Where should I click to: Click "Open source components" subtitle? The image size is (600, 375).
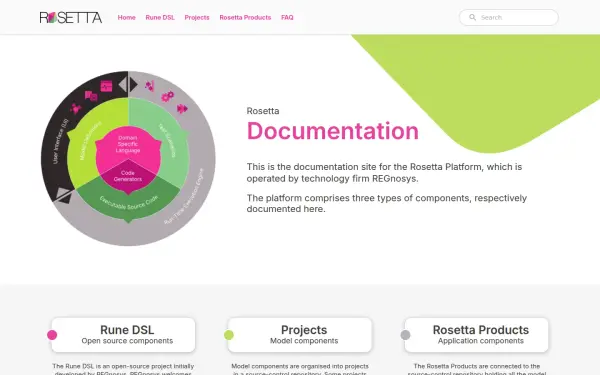(x=127, y=341)
